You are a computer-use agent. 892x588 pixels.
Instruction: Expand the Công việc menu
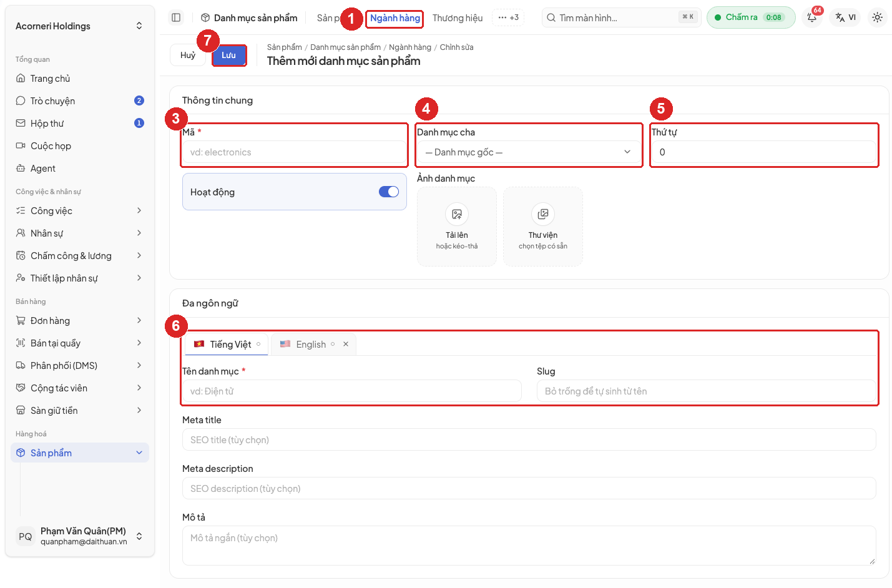(x=80, y=211)
